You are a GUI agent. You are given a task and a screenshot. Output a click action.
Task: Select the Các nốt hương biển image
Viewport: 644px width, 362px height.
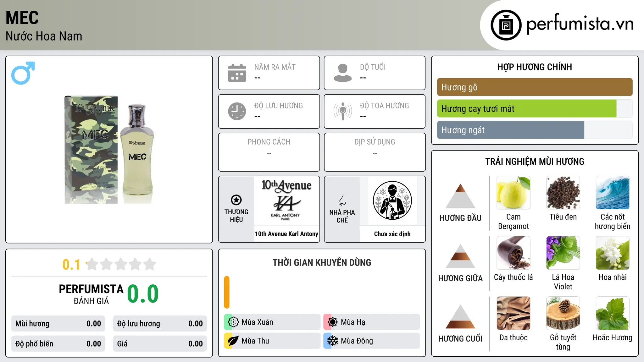coord(613,193)
